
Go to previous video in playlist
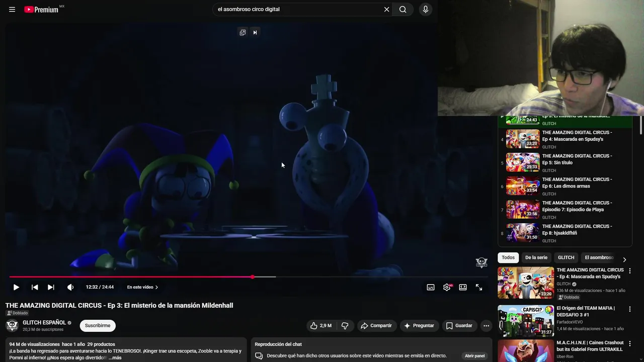click(x=35, y=287)
